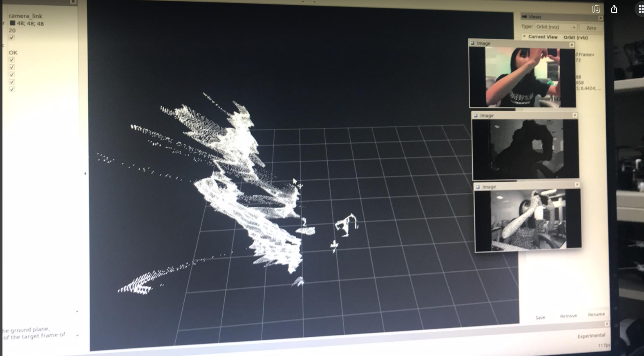Screen dimensions: 644x356
Task: Click the share icon at top right
Action: coord(614,9)
